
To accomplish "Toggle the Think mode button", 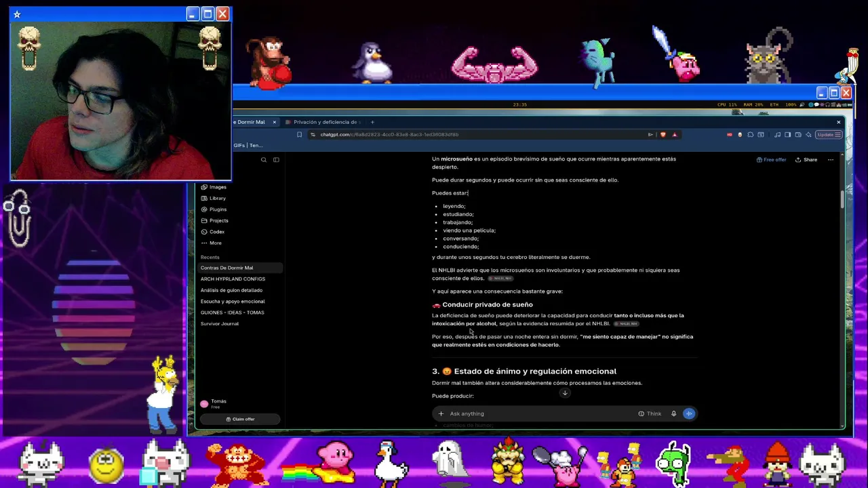I will pos(650,413).
